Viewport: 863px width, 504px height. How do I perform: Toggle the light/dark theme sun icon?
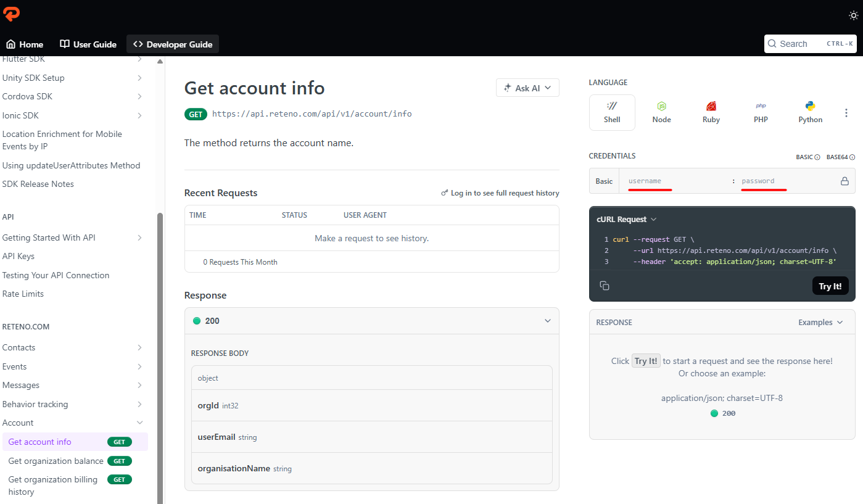pyautogui.click(x=853, y=15)
